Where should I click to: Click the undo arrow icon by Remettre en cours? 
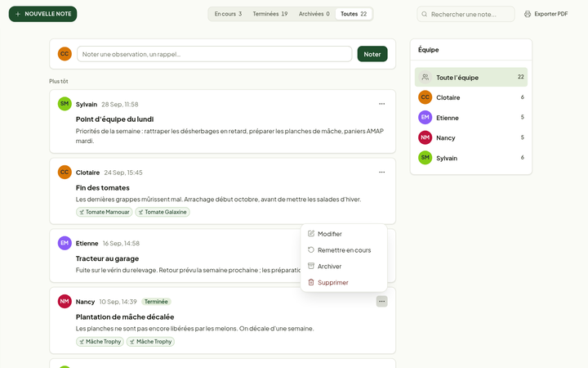tap(311, 249)
